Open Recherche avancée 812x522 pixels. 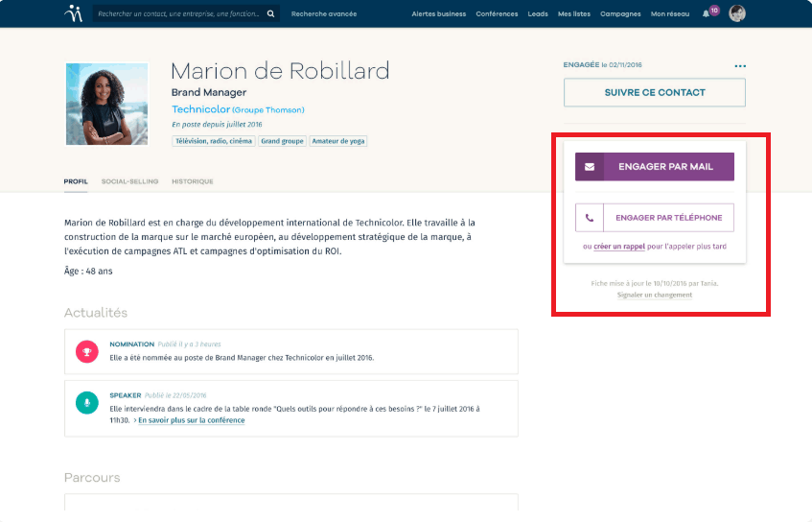tap(324, 14)
